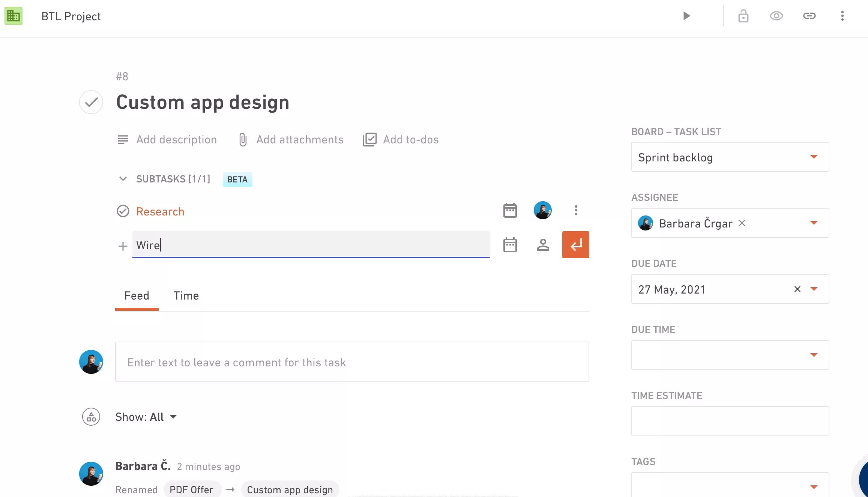
Task: Click the Custom app design title
Action: pos(203,102)
